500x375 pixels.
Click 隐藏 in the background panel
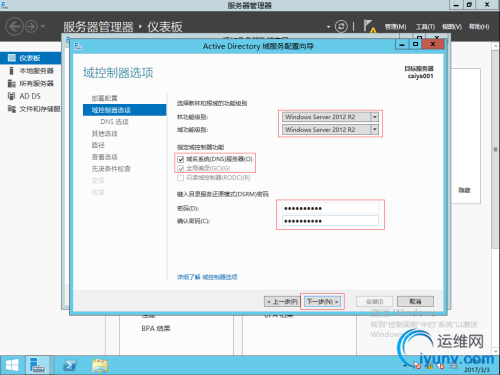[x=464, y=190]
